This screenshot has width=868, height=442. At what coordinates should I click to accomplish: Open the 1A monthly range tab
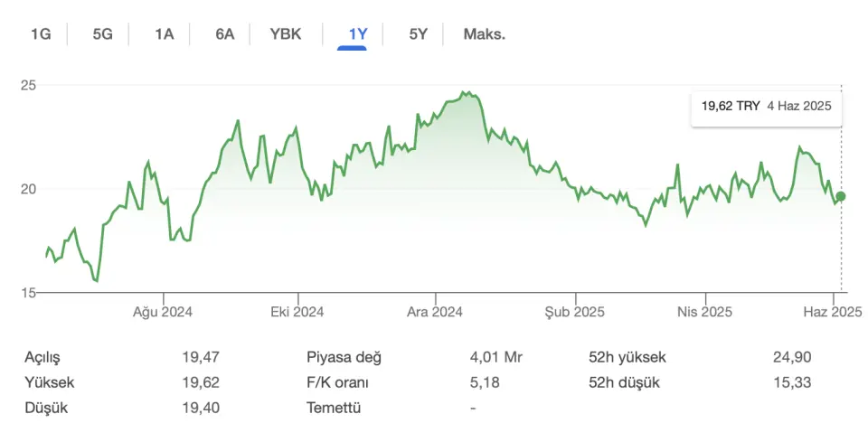point(164,34)
